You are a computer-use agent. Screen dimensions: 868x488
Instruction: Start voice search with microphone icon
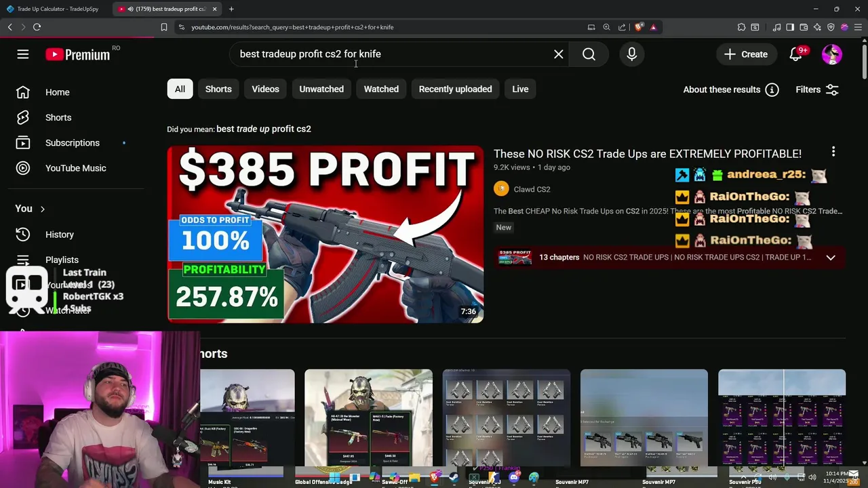(x=631, y=54)
